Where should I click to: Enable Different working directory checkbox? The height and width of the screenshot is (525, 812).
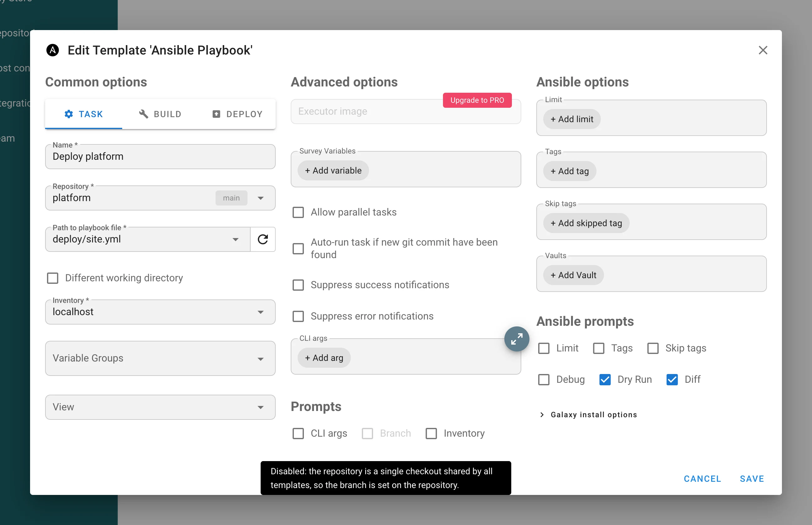click(53, 278)
